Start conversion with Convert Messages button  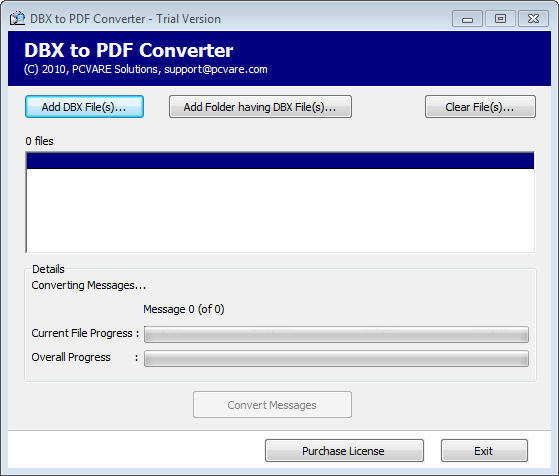[x=272, y=405]
